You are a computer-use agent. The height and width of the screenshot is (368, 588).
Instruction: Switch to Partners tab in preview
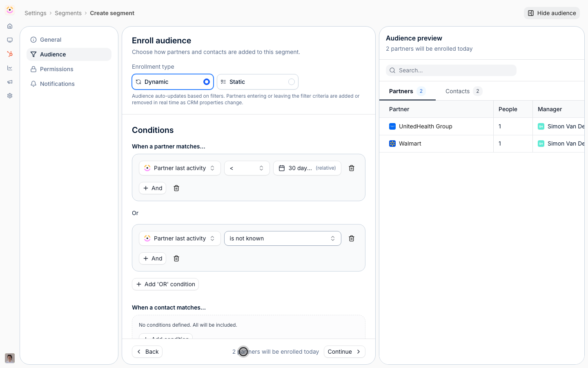tap(407, 91)
